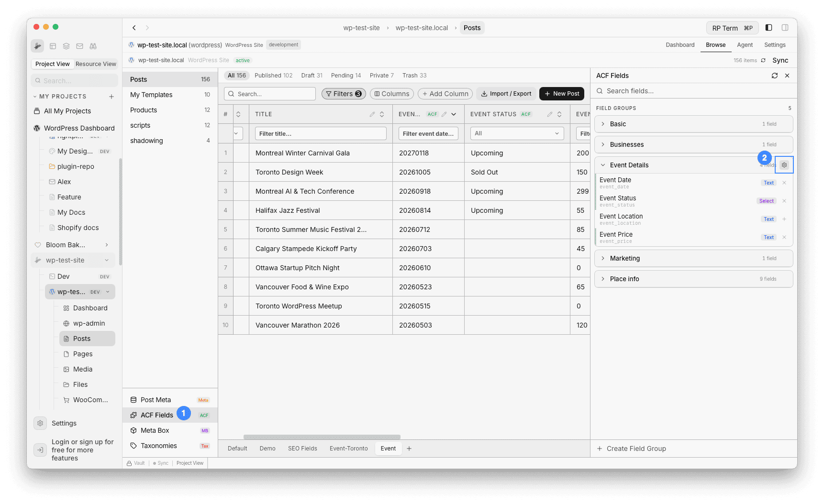Click the envelope icon in the sidebar toolbar
Image resolution: width=824 pixels, height=504 pixels.
80,46
